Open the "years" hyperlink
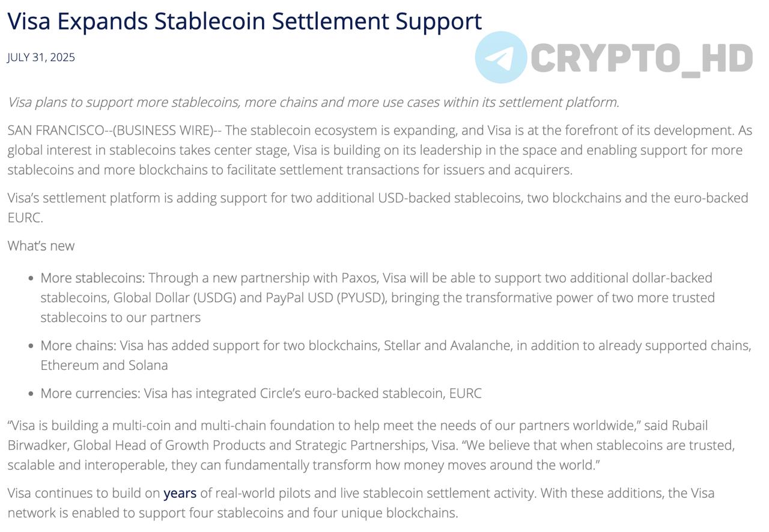769x532 pixels. (180, 493)
